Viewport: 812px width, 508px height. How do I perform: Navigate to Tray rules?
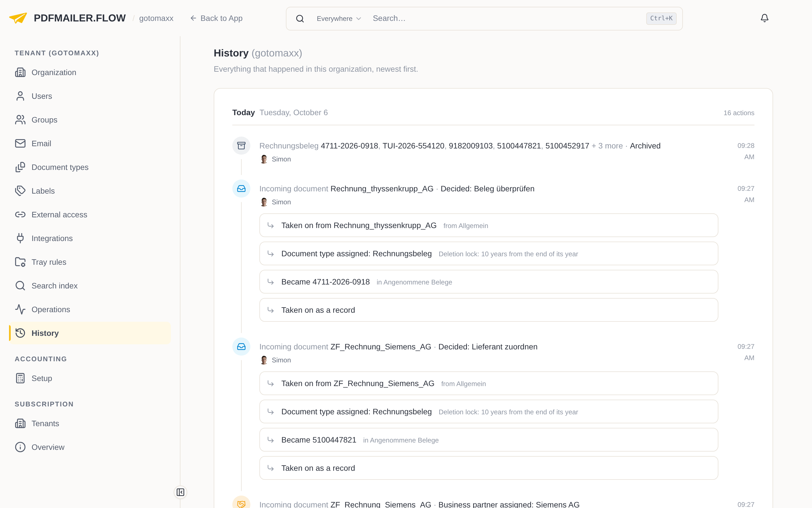click(x=90, y=262)
